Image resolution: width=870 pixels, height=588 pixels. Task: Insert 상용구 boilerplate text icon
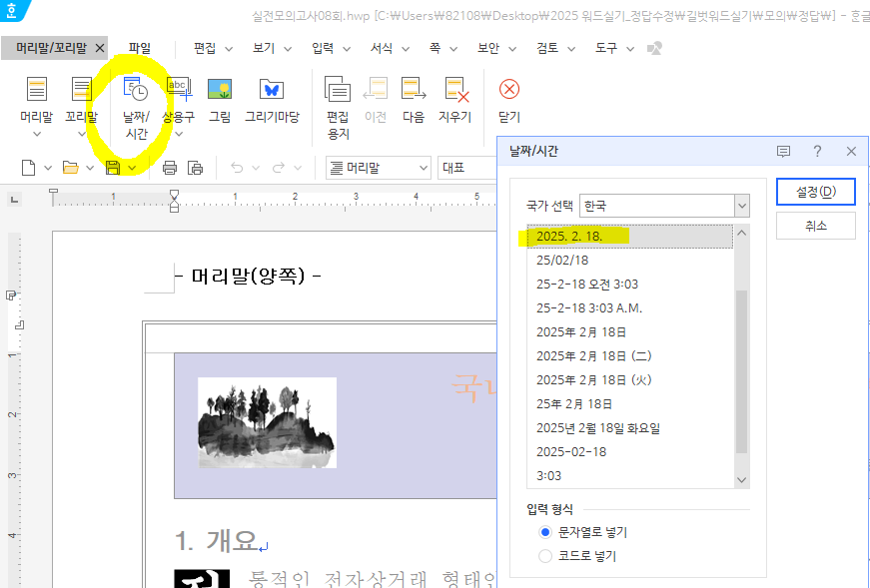pos(179,92)
